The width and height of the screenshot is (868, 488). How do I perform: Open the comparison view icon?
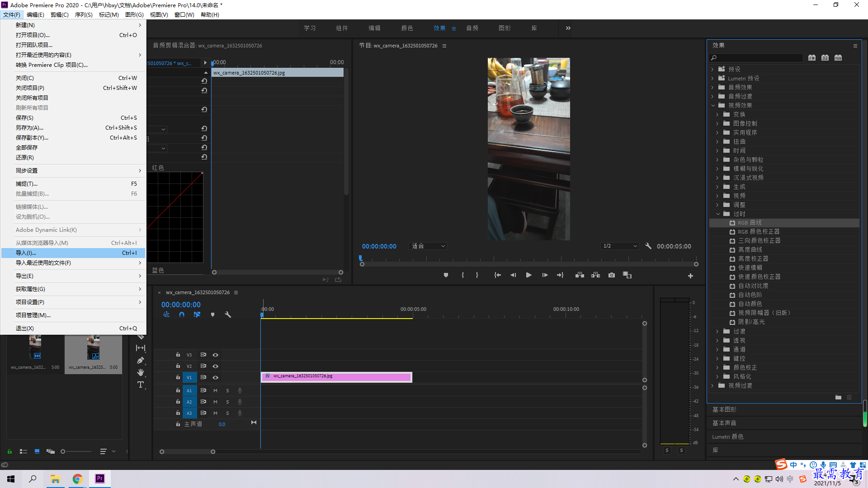point(627,275)
